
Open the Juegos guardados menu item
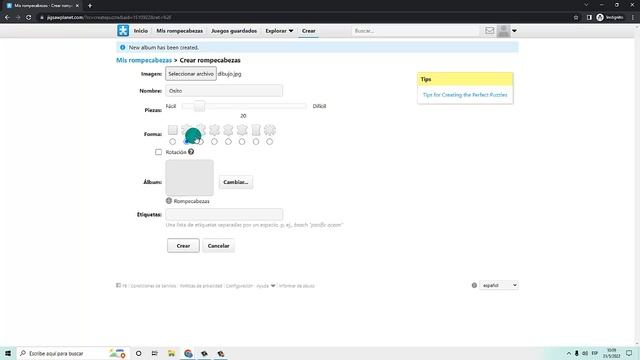(234, 31)
